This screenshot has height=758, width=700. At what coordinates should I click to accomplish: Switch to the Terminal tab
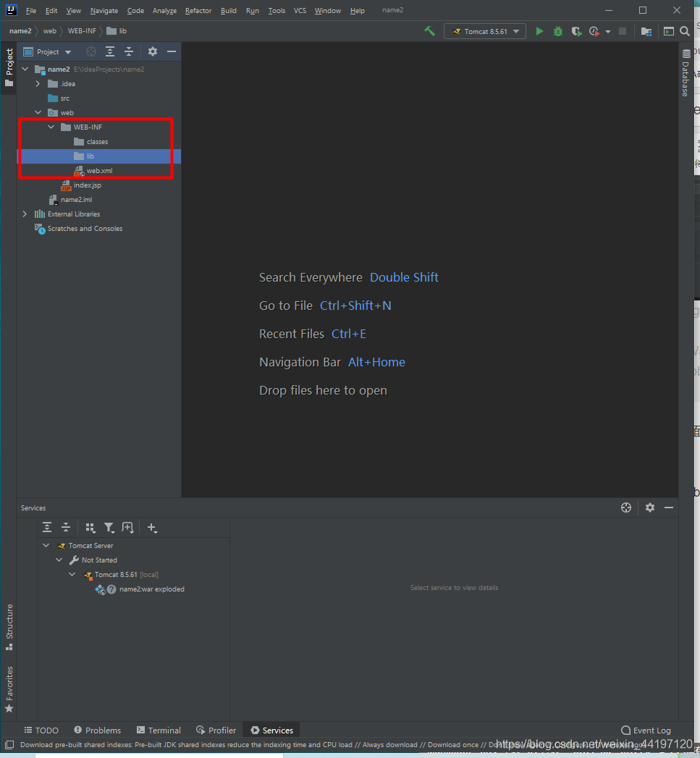[x=159, y=730]
